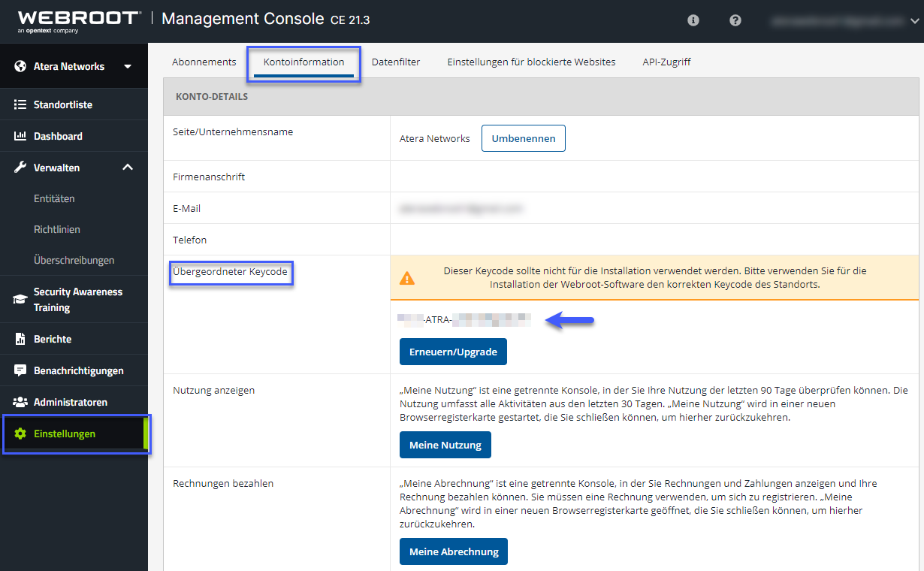
Task: Click the Seite/Unternehmensname label
Action: [x=233, y=131]
